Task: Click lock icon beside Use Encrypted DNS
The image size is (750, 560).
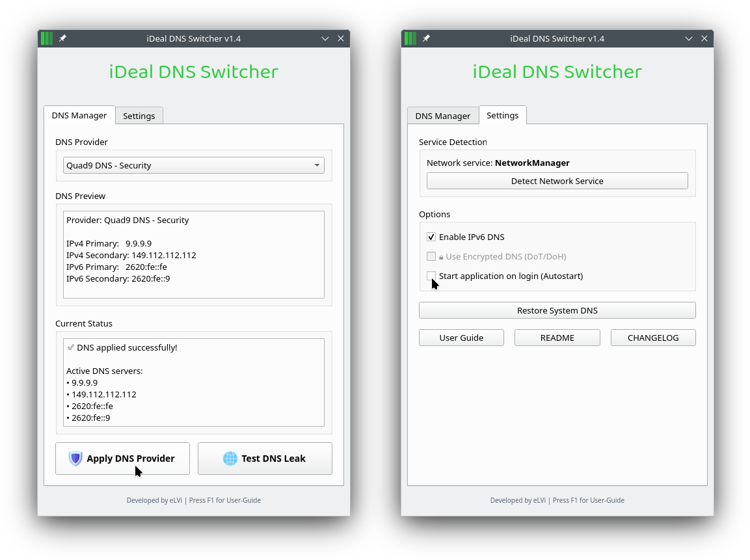Action: [x=441, y=257]
